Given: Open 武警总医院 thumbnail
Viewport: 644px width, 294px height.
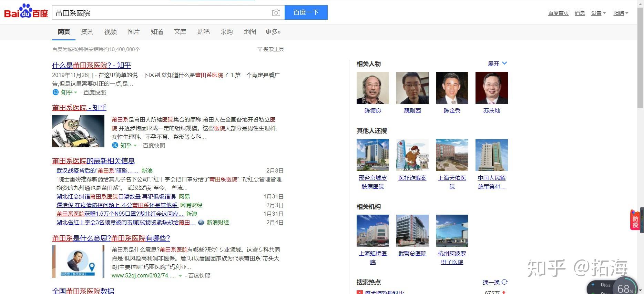Looking at the screenshot, I should pos(412,231).
